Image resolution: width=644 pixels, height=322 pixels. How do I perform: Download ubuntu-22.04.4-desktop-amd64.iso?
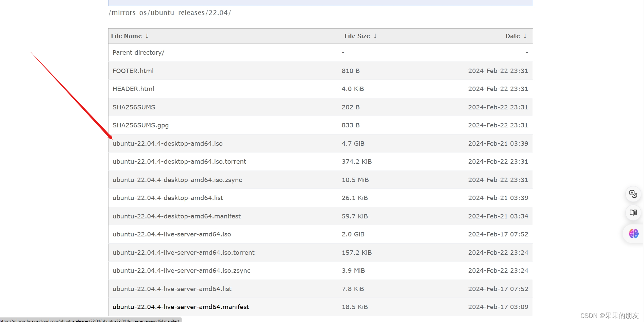[167, 143]
